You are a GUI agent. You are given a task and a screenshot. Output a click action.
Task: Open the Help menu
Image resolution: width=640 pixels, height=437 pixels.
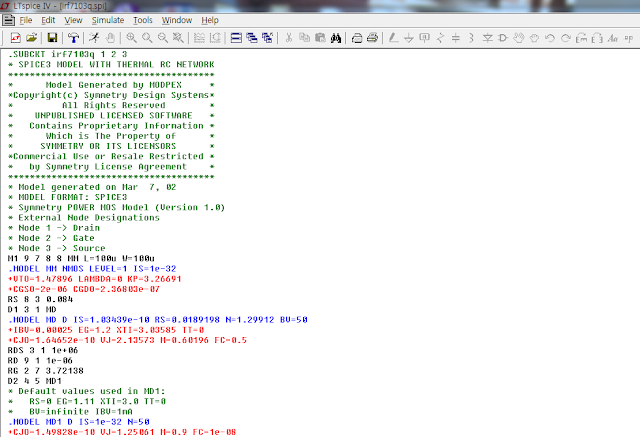tap(210, 20)
